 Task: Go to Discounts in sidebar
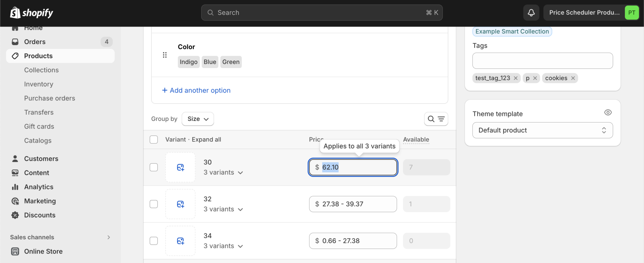[40, 215]
